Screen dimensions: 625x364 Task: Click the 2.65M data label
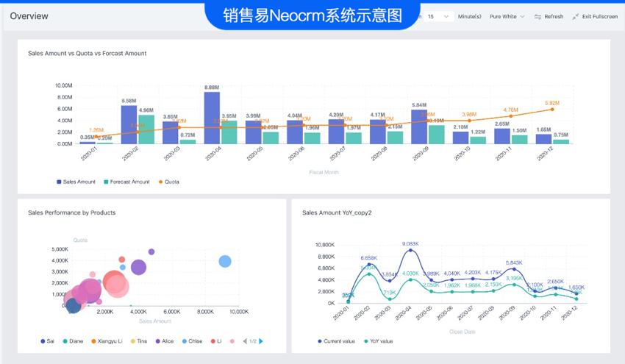pos(501,124)
